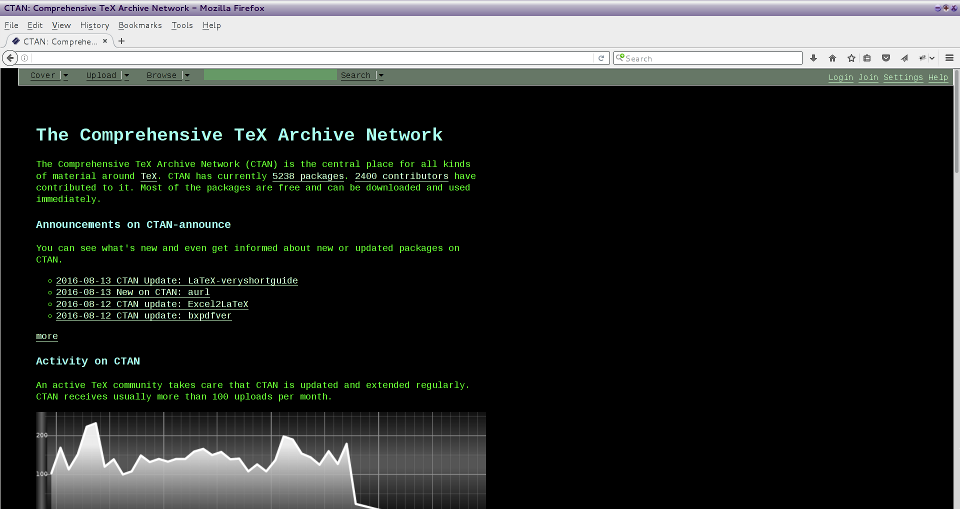Click 'The Comprehensive TeX Archive Network' heading
The width and height of the screenshot is (960, 509).
pos(239,135)
